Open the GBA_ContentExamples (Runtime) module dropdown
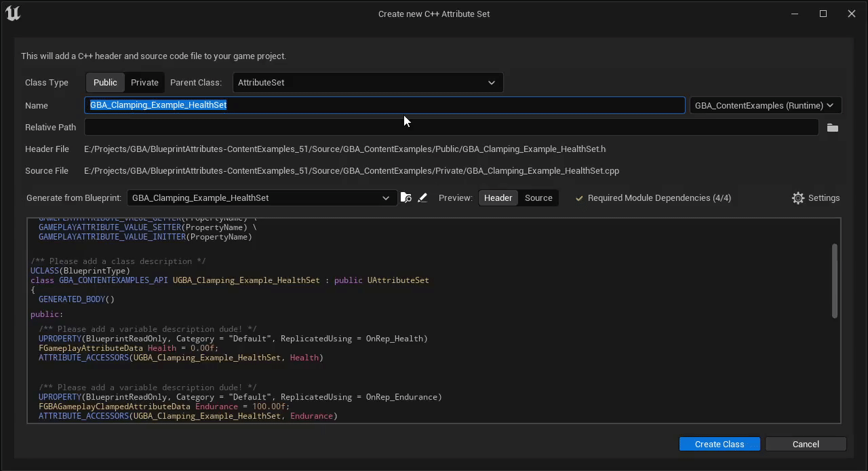The image size is (868, 471). point(765,105)
